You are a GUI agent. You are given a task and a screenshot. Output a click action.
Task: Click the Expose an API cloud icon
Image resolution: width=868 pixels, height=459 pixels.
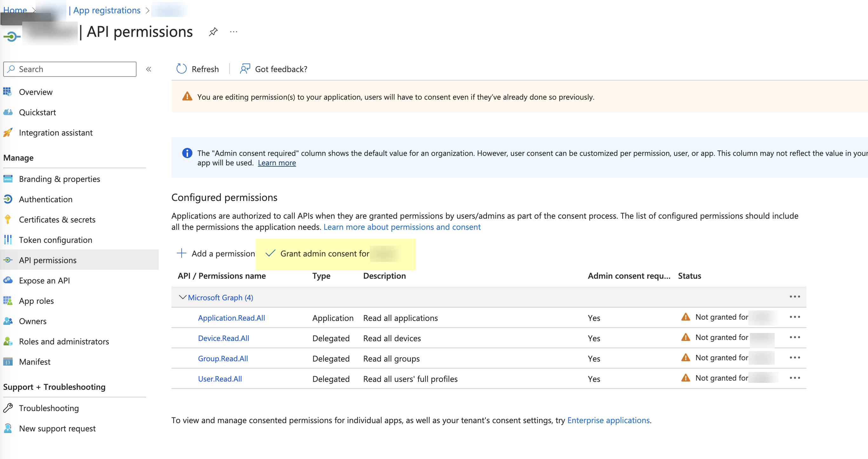[x=8, y=280]
